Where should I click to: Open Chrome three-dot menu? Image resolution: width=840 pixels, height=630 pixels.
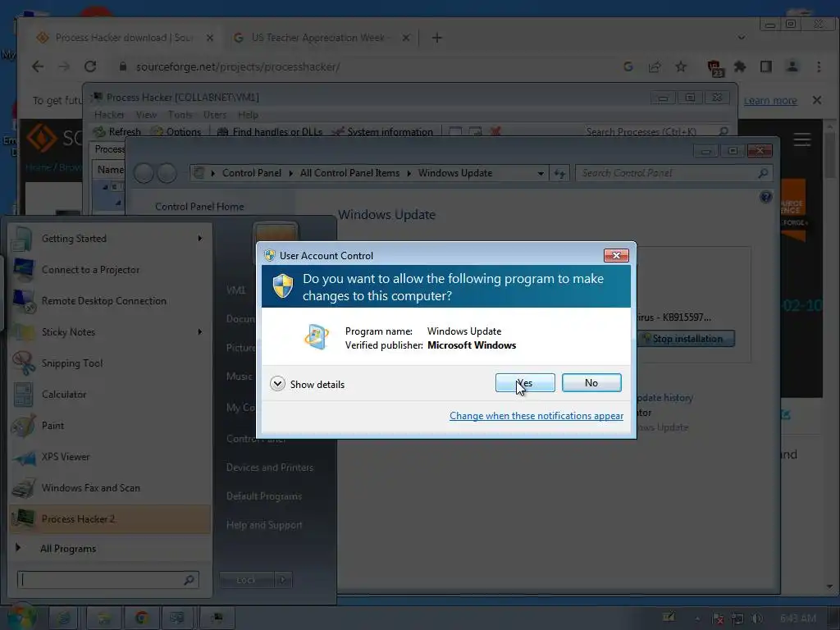point(819,66)
